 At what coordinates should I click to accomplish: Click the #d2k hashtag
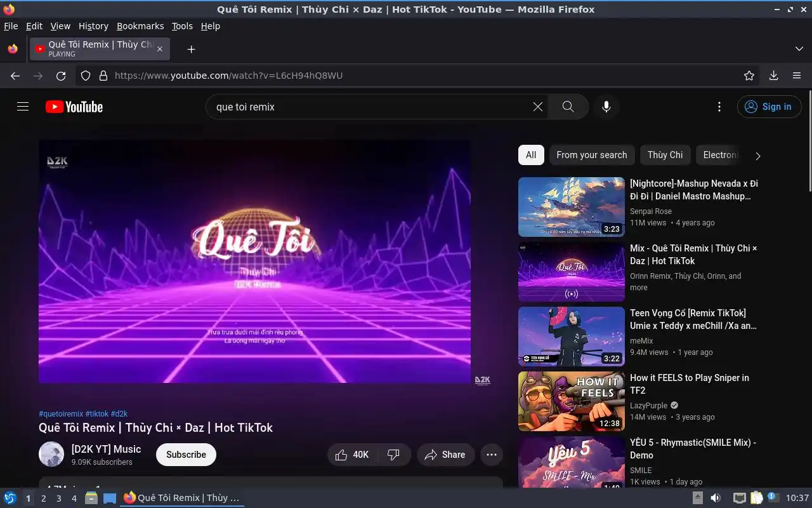coord(119,413)
